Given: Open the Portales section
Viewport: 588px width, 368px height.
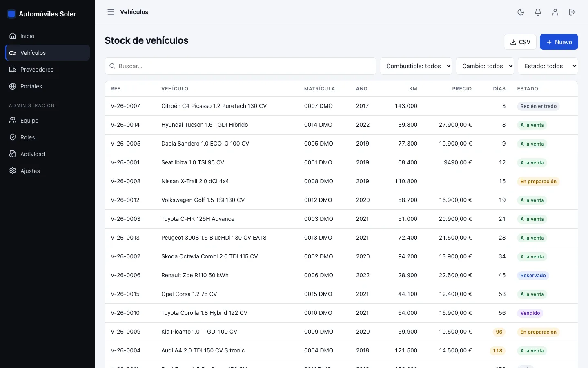Looking at the screenshot, I should point(47,86).
